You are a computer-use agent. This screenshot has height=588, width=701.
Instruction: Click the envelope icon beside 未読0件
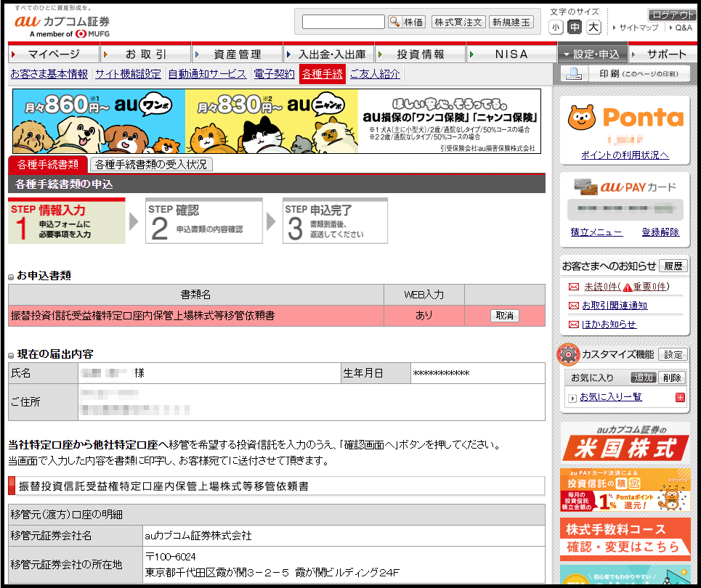tap(574, 287)
